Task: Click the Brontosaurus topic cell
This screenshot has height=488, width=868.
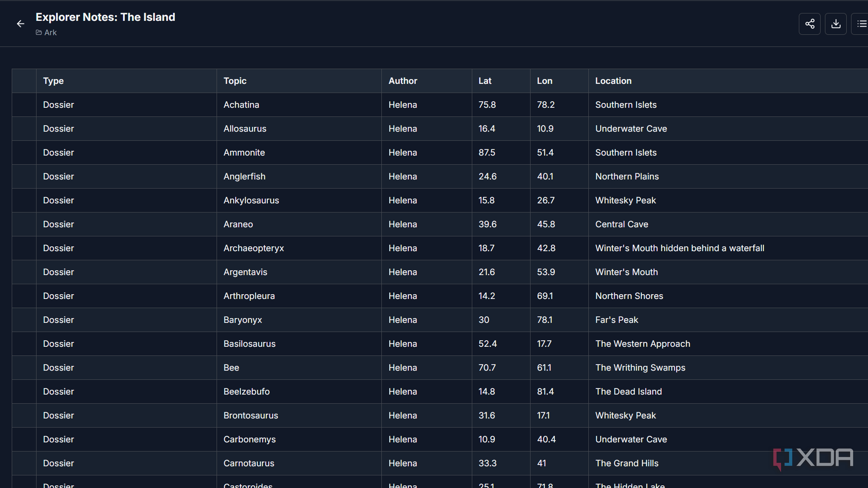Action: point(299,415)
